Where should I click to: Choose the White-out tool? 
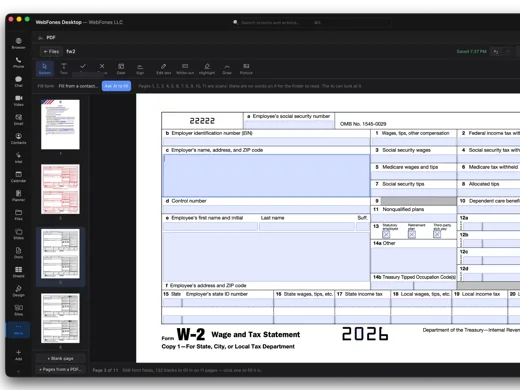(x=185, y=69)
